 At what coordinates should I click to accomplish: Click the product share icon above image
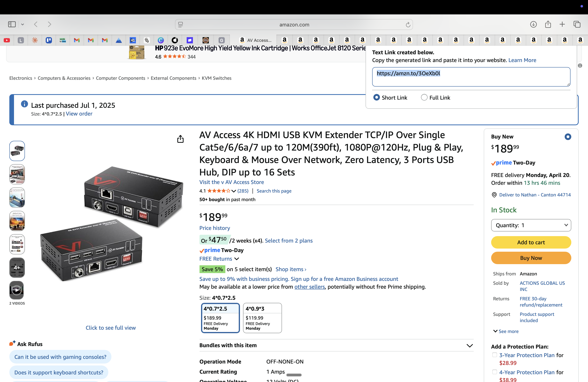pos(180,139)
